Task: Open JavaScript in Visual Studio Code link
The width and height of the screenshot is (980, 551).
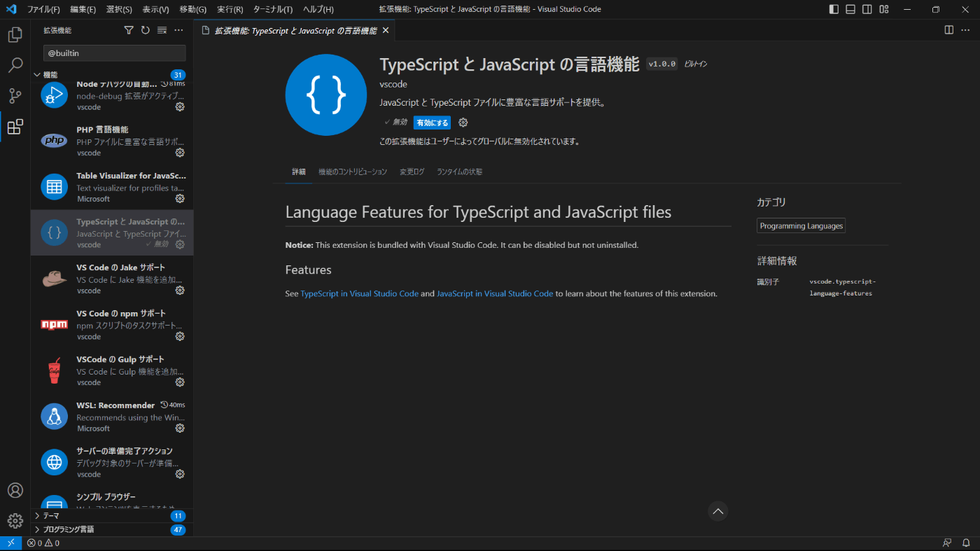Action: pos(495,294)
